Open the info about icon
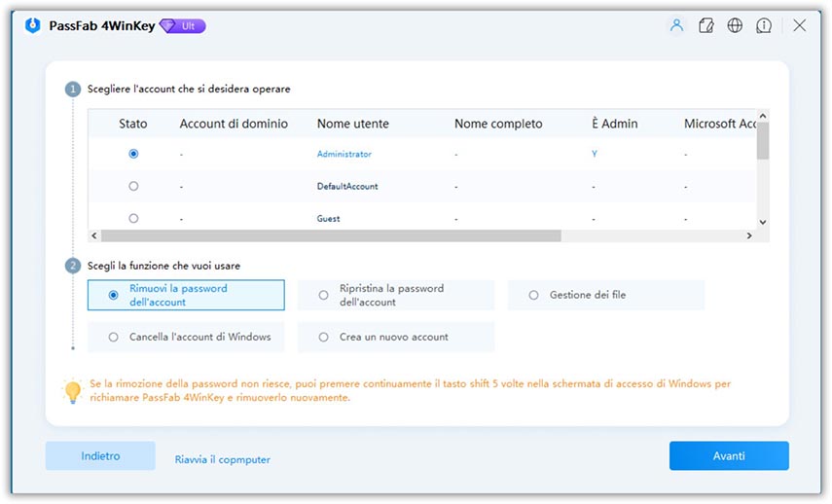 click(764, 25)
